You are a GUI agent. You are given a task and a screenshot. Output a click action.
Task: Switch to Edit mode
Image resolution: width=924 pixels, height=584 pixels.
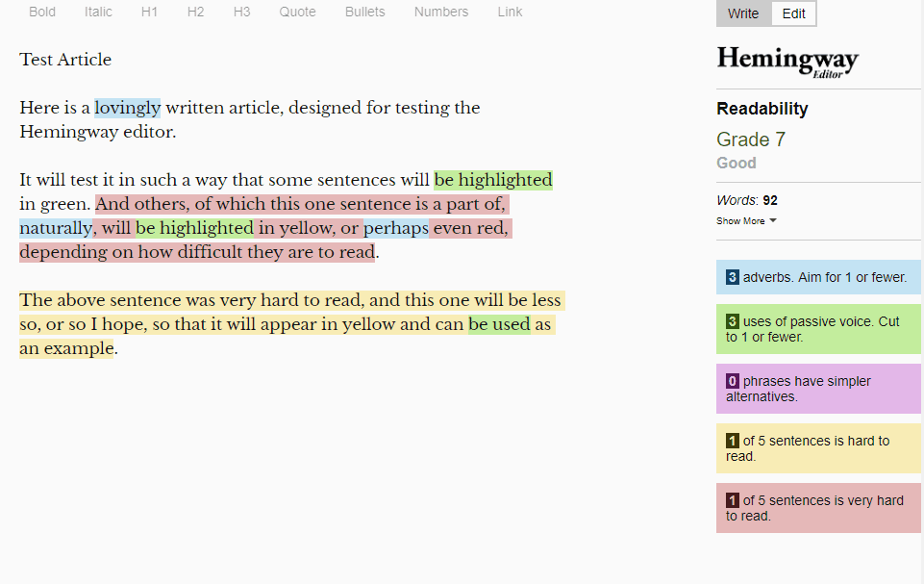click(794, 13)
